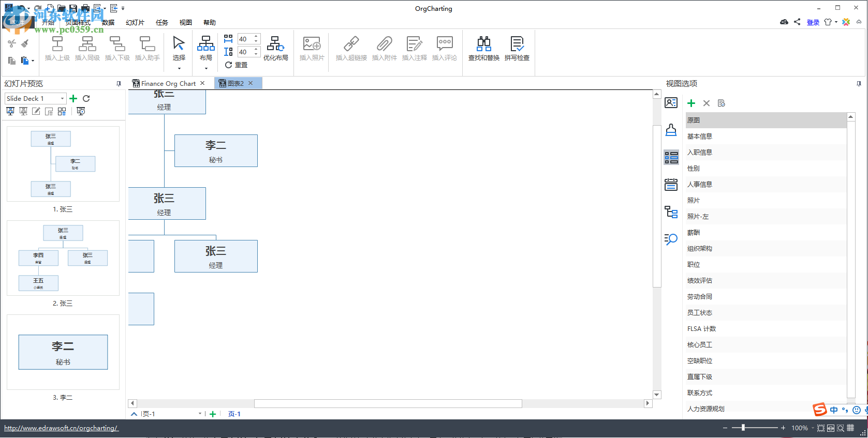Open the 帮助 menu tab
Viewport: 868px width, 438px height.
point(210,23)
